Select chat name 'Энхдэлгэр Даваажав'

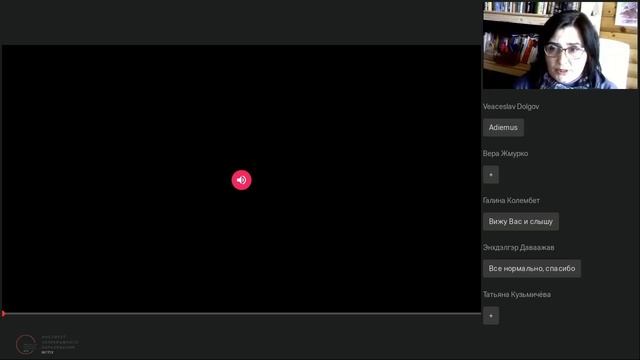pyautogui.click(x=518, y=247)
